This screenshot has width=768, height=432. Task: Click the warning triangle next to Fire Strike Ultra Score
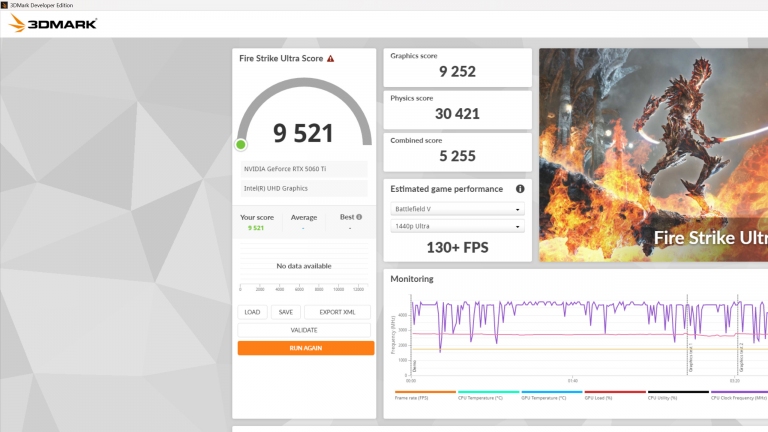(x=331, y=58)
